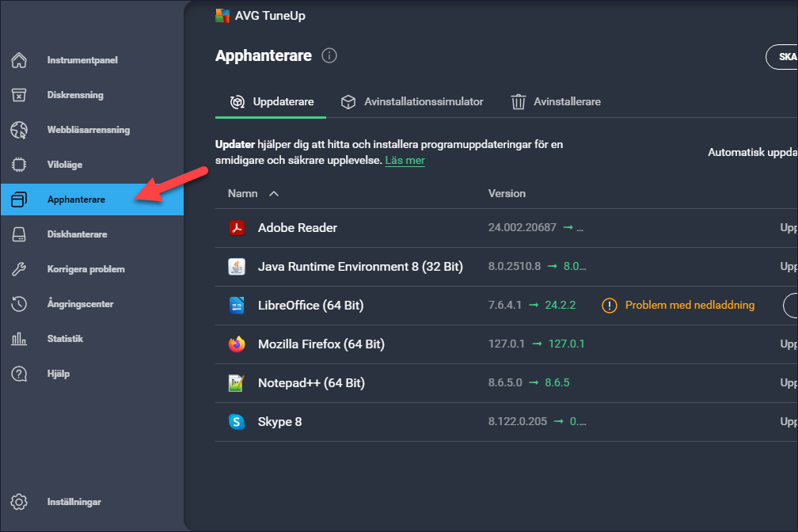Click the Webbläsarrensning globe icon
Screen dimensions: 798x532
pyautogui.click(x=19, y=130)
